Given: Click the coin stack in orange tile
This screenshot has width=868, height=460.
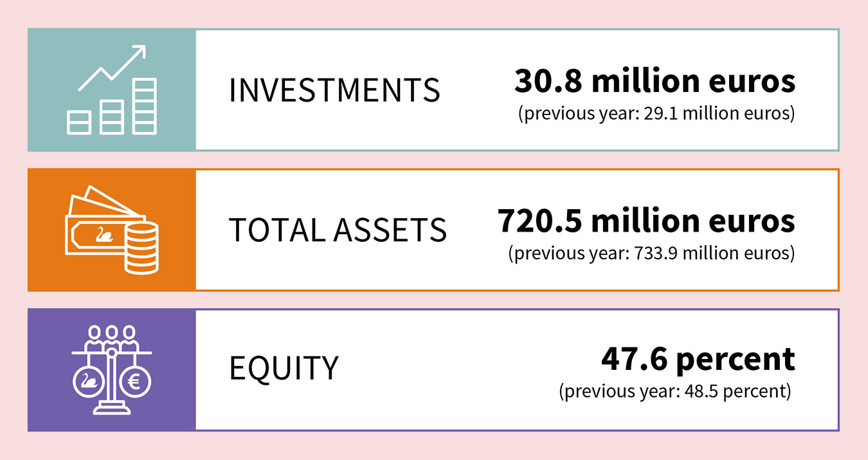Looking at the screenshot, I should [x=141, y=248].
